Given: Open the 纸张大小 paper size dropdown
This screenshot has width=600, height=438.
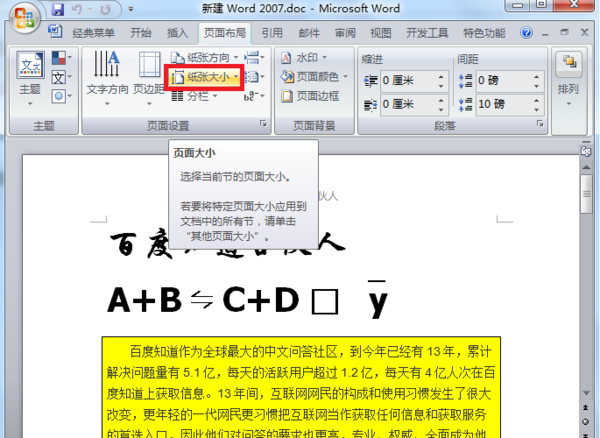Looking at the screenshot, I should pos(205,77).
